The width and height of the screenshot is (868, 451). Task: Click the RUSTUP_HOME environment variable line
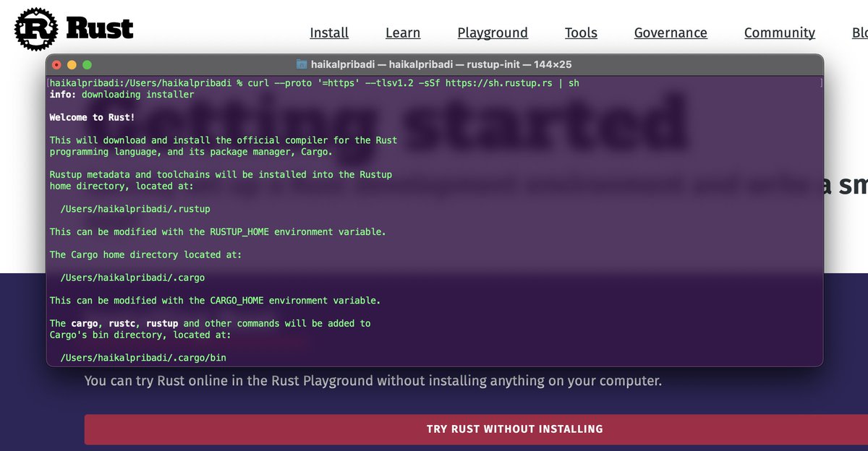(x=218, y=232)
